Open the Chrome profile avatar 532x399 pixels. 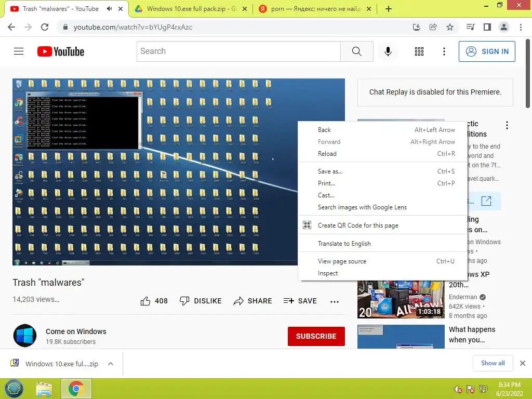(504, 27)
